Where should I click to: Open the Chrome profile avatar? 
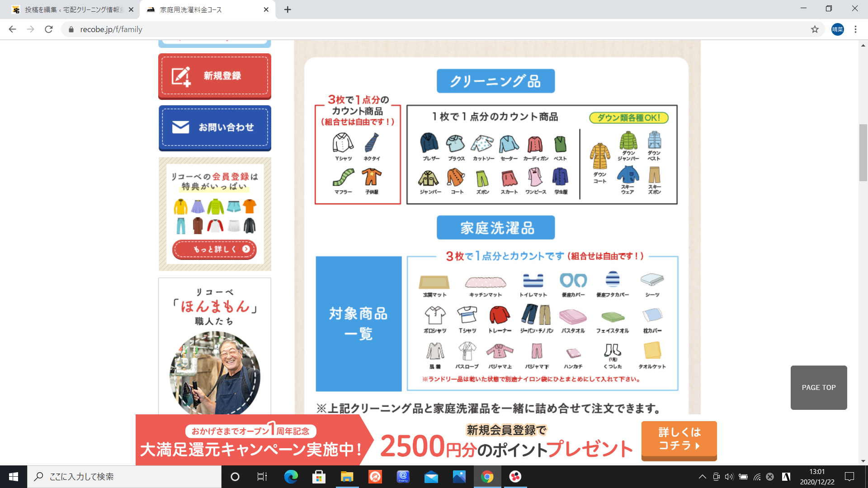pyautogui.click(x=837, y=29)
